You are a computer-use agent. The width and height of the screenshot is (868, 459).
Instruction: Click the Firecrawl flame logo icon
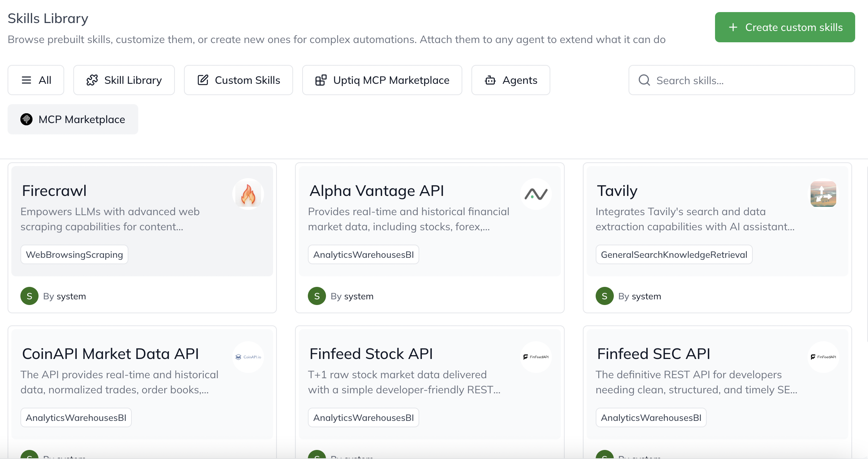tap(248, 194)
